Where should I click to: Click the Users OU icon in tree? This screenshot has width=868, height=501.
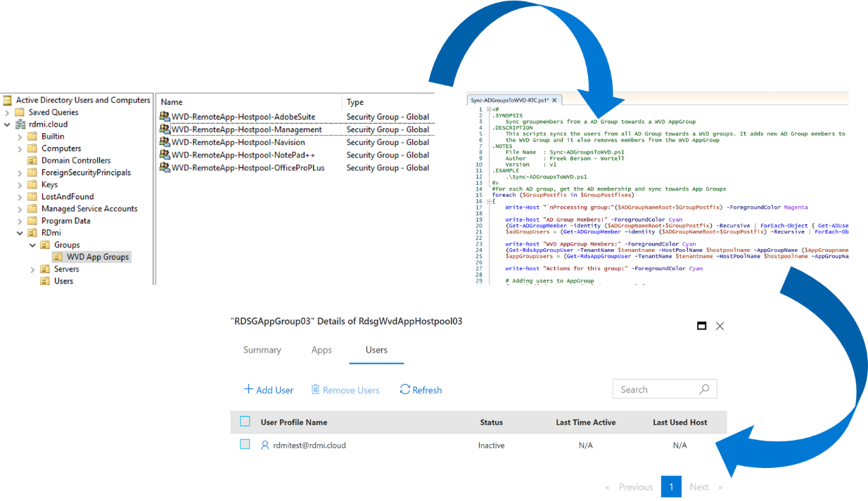click(45, 281)
